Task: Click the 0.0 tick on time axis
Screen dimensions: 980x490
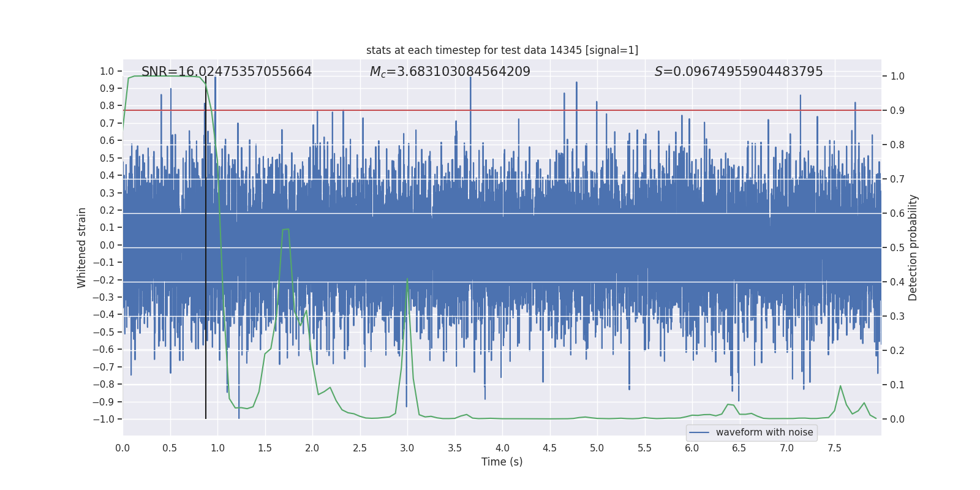Action: [x=123, y=448]
